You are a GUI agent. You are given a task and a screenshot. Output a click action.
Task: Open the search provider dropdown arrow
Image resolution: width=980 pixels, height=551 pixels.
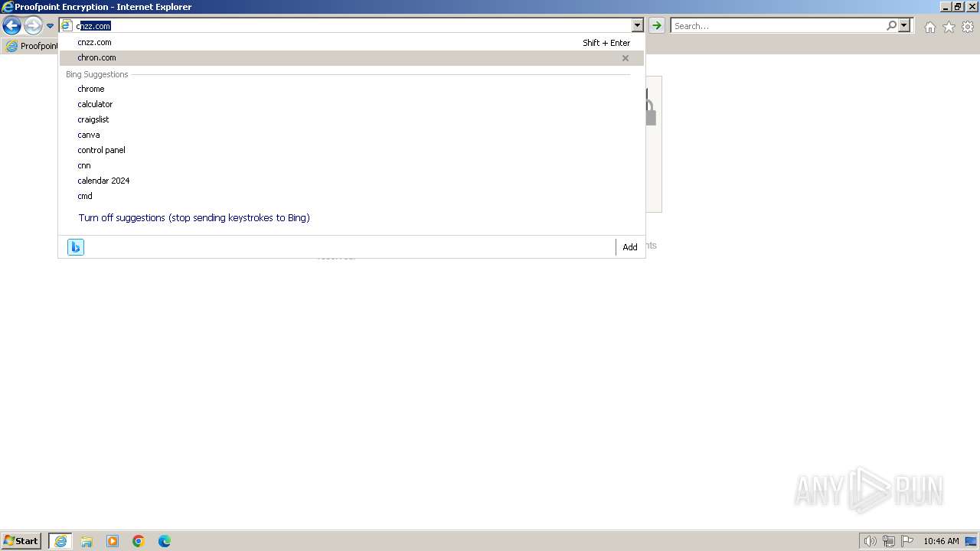click(x=904, y=26)
